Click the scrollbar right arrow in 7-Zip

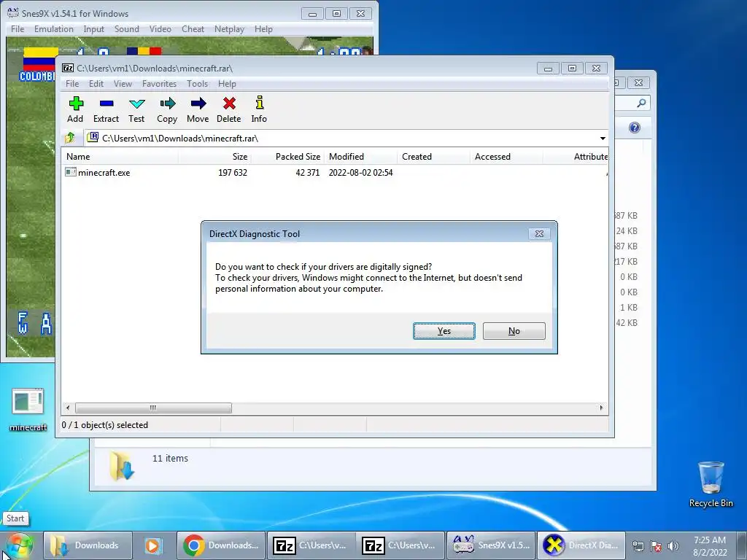601,408
